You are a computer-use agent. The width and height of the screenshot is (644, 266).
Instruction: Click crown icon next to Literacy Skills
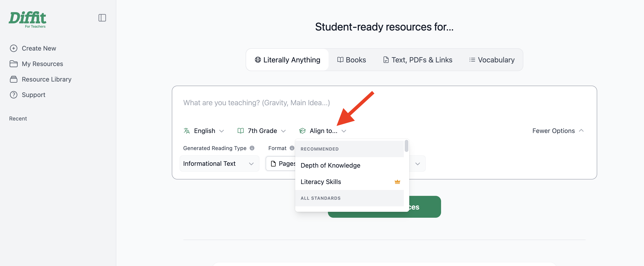pos(397,182)
